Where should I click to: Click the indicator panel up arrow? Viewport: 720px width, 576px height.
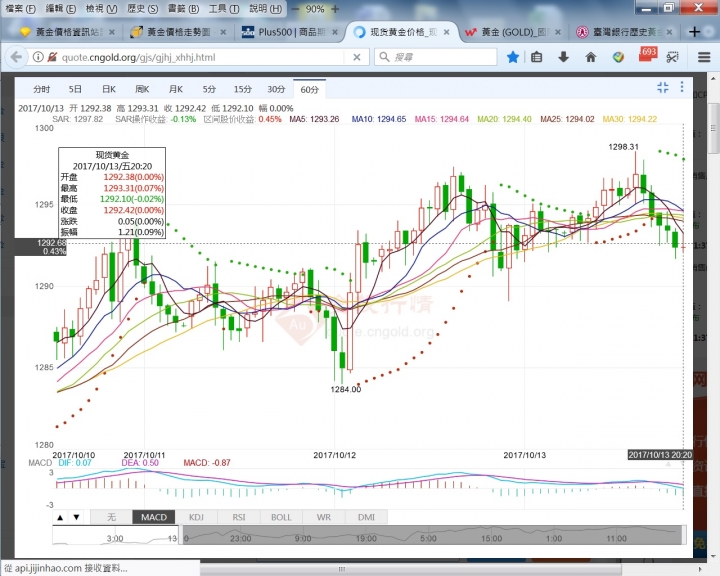click(60, 517)
